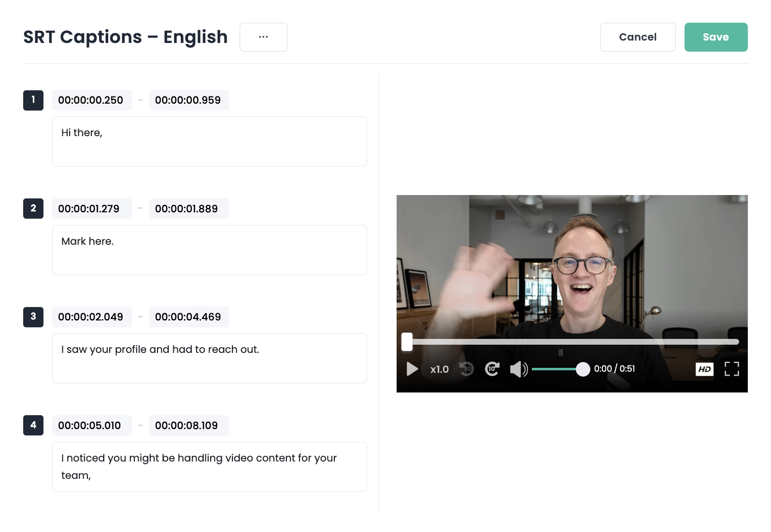Edit caption 3 end time 00:00:04.469
Image resolution: width=771 pixels, height=532 pixels.
tap(189, 317)
